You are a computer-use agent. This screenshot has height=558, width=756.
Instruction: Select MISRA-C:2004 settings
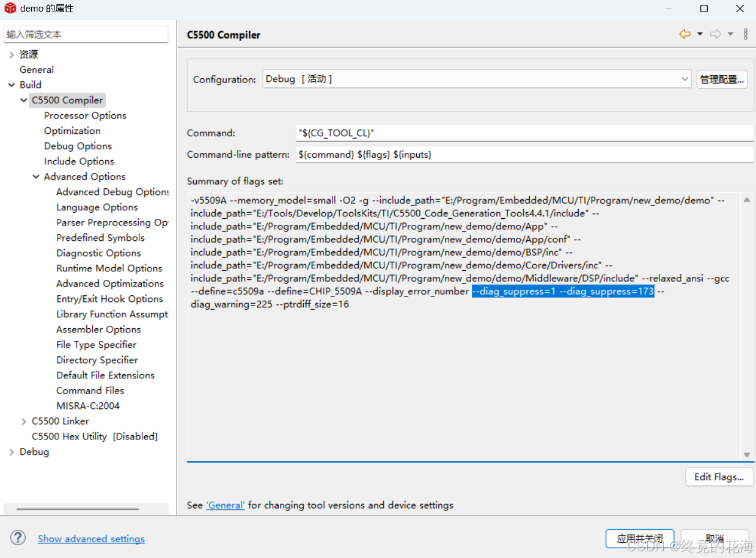point(88,406)
